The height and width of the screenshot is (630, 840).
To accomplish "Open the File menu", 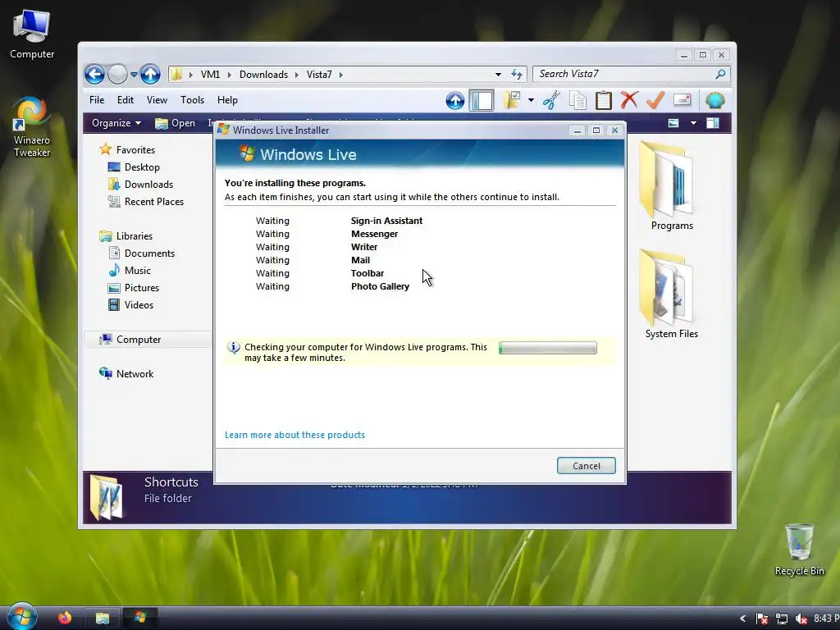I will pos(97,100).
